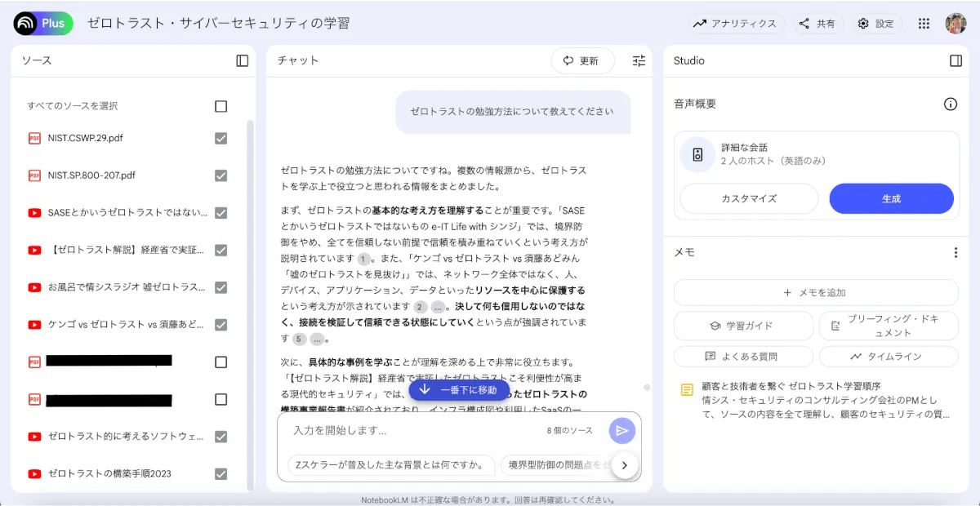Show next suggested questions chevron
This screenshot has width=980, height=506.
[x=625, y=465]
